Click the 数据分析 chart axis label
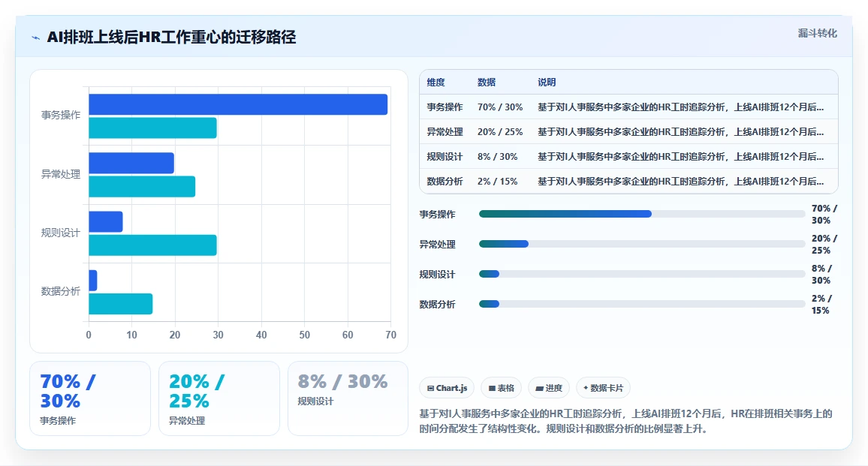The width and height of the screenshot is (868, 466). [60, 292]
